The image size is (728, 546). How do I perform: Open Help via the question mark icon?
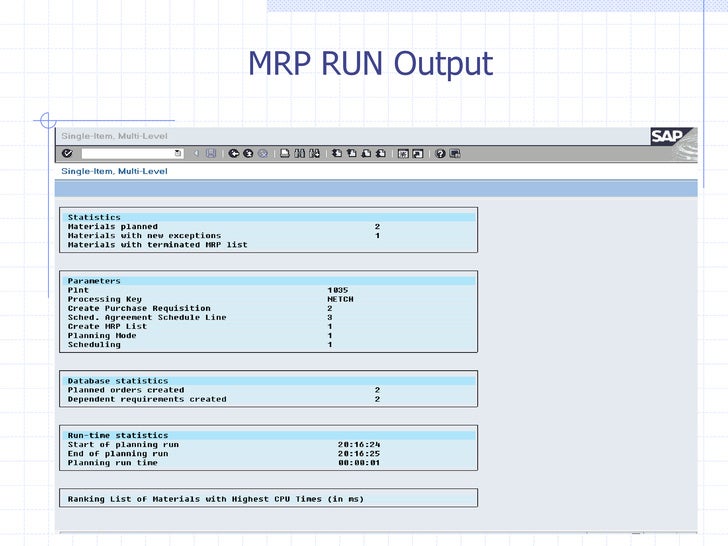(440, 153)
